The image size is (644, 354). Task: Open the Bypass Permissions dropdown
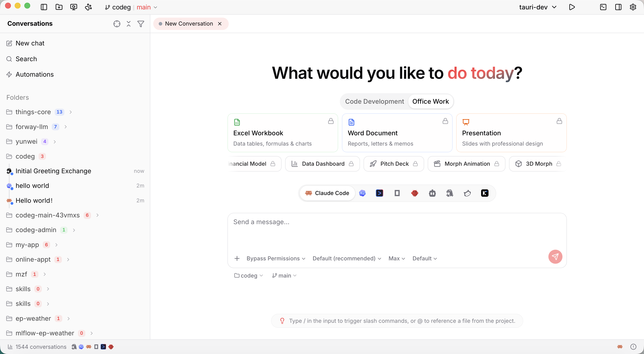[x=276, y=258]
